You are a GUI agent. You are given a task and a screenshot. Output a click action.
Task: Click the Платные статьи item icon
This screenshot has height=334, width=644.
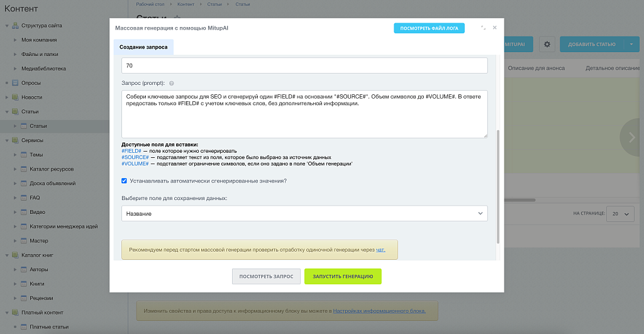pos(24,326)
